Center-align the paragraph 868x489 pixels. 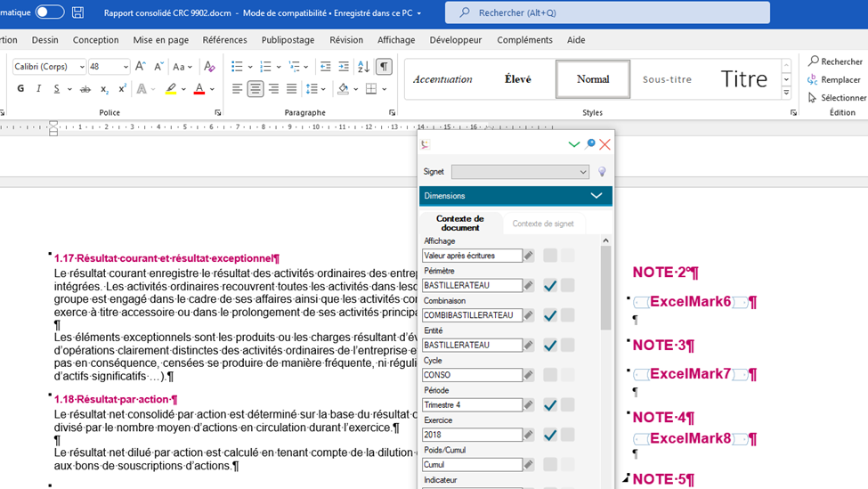256,88
